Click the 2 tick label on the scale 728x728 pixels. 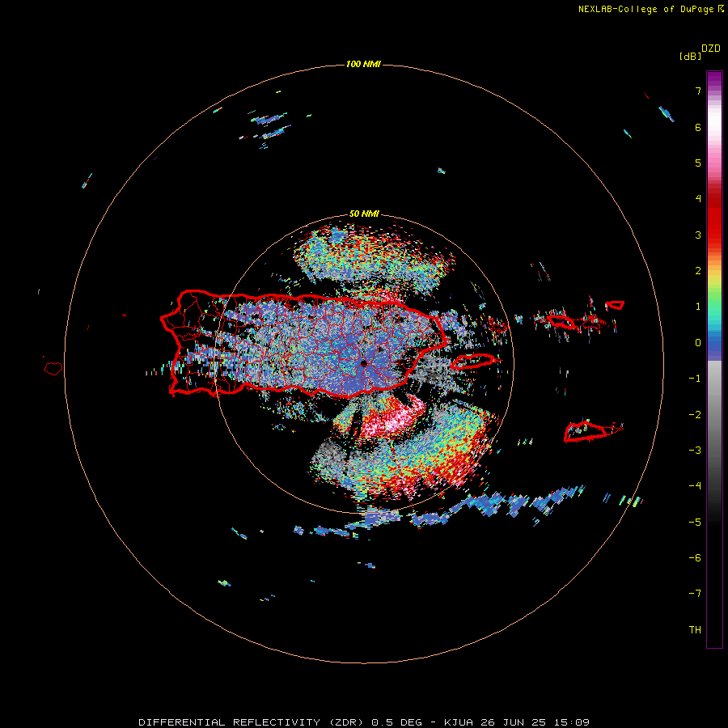698,271
